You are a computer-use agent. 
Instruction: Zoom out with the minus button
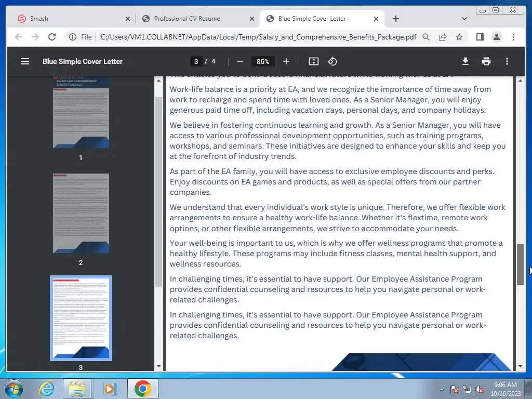(240, 61)
